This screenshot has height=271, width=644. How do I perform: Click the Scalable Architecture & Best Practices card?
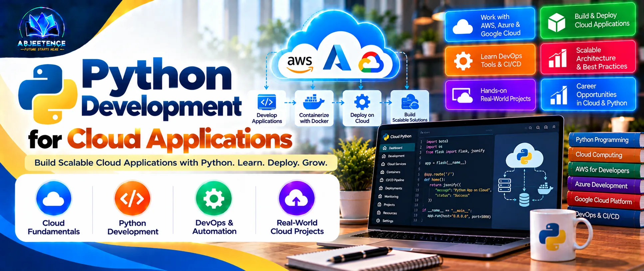(588, 58)
